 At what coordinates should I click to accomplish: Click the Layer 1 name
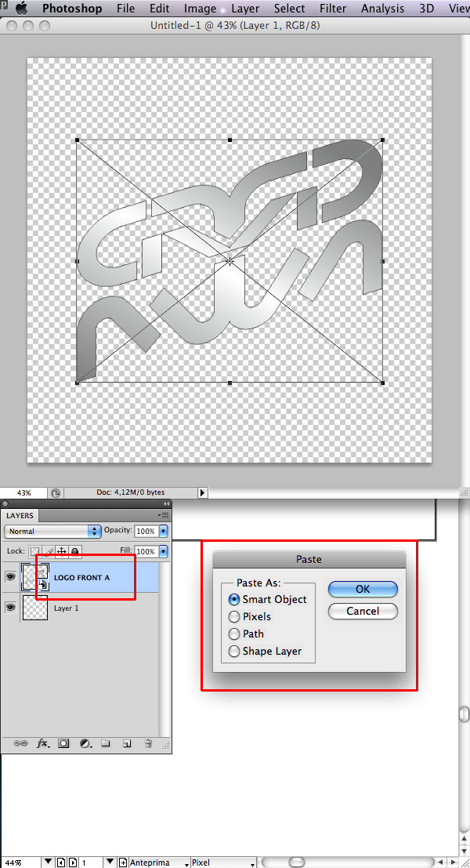(67, 608)
